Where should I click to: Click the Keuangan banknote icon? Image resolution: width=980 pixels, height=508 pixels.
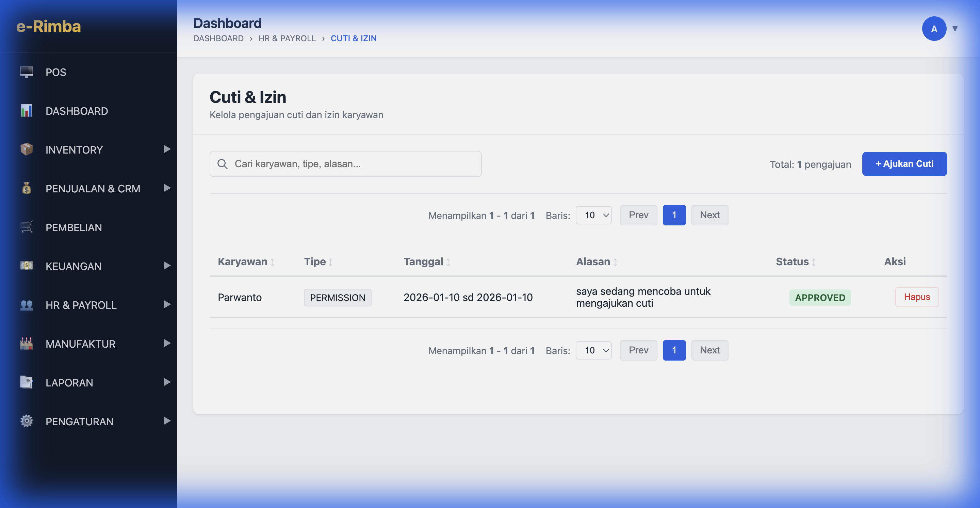coord(26,266)
